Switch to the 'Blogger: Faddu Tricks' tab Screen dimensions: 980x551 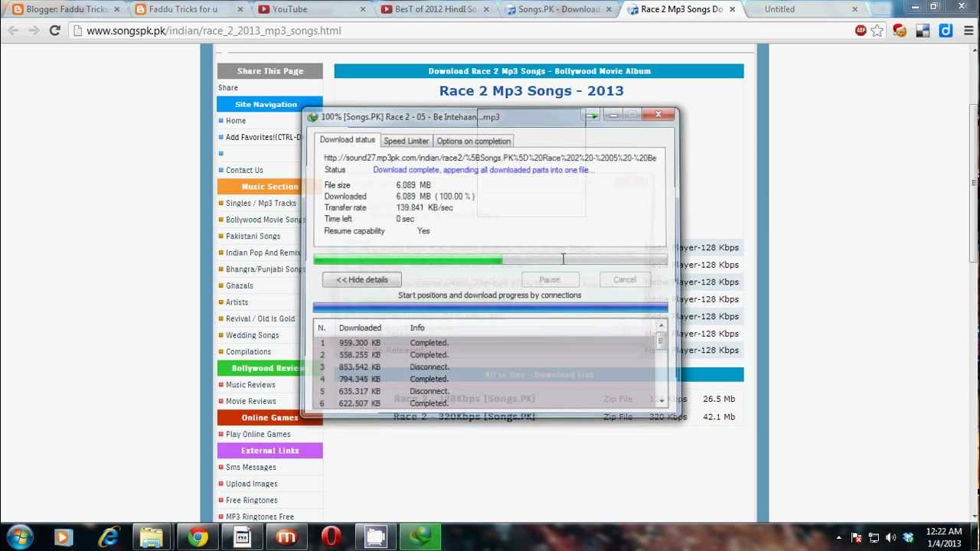pos(65,9)
